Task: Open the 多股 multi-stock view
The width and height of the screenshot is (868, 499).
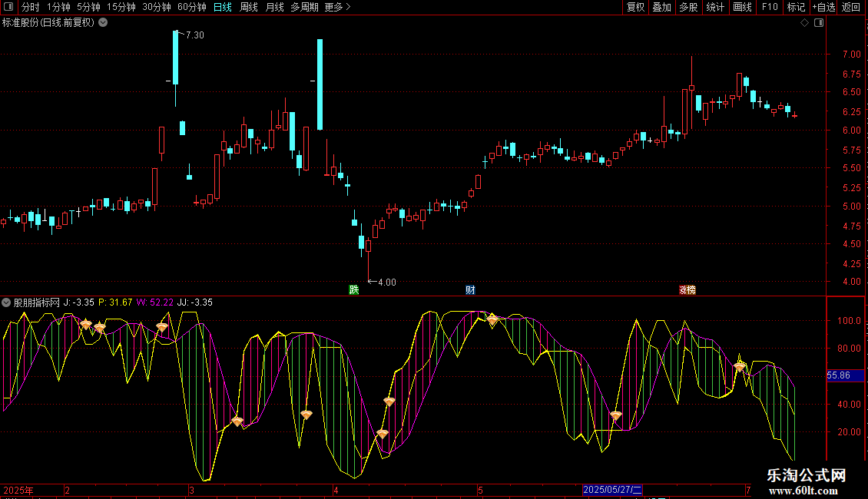Action: [x=688, y=7]
